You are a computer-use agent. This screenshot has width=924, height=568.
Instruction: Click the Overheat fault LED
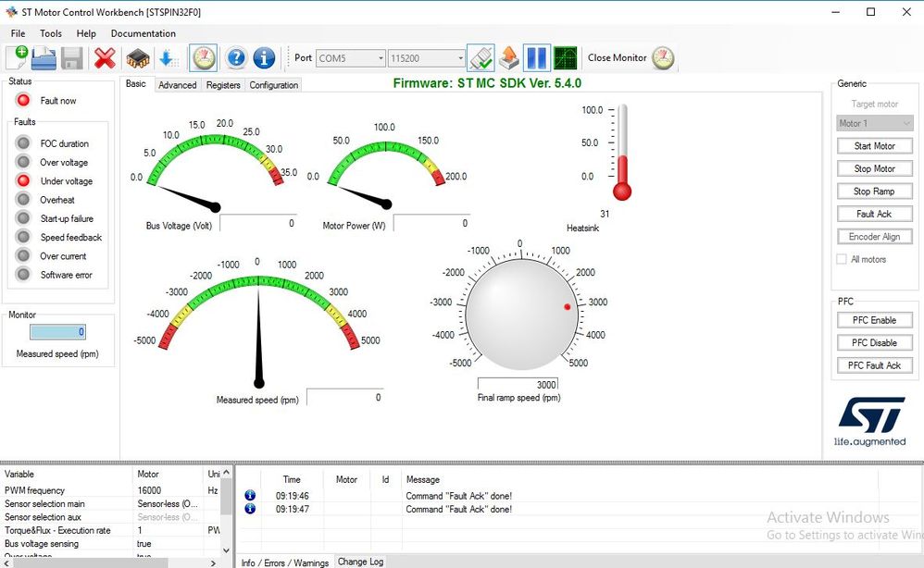23,200
